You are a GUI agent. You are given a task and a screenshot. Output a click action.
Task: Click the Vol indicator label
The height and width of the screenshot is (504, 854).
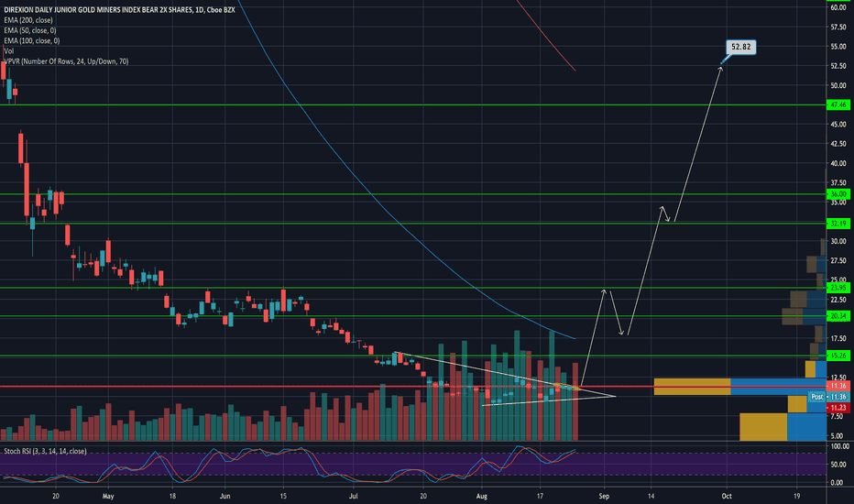tap(9, 51)
